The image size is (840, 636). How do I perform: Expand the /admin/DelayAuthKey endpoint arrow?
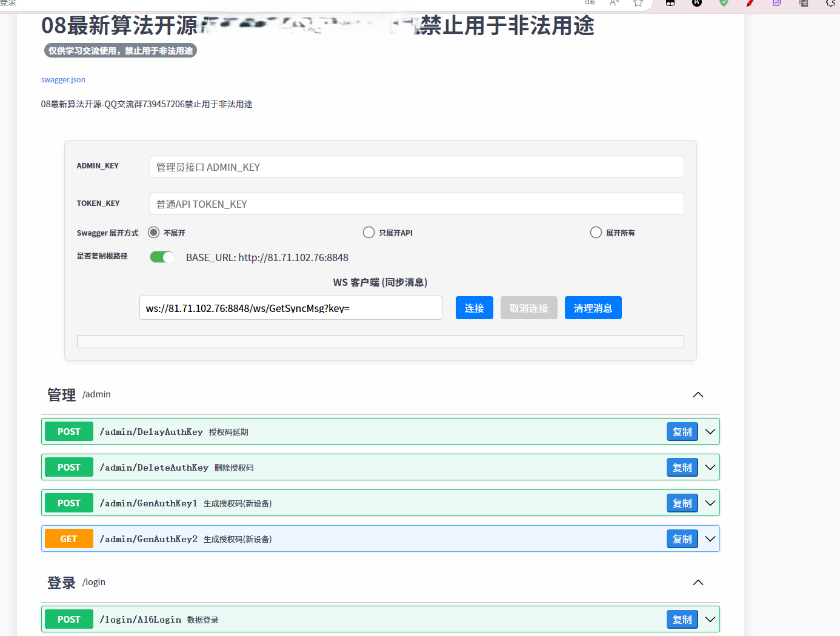coord(710,432)
